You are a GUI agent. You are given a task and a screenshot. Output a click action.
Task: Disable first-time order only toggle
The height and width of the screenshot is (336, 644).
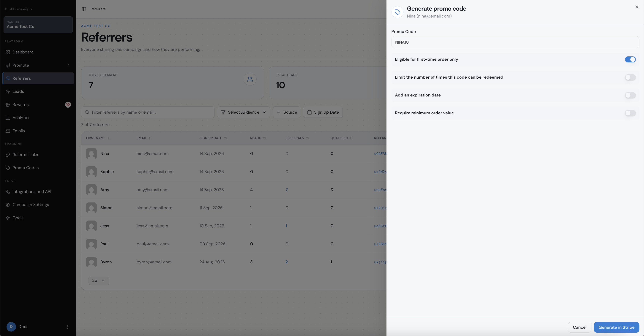pyautogui.click(x=630, y=59)
